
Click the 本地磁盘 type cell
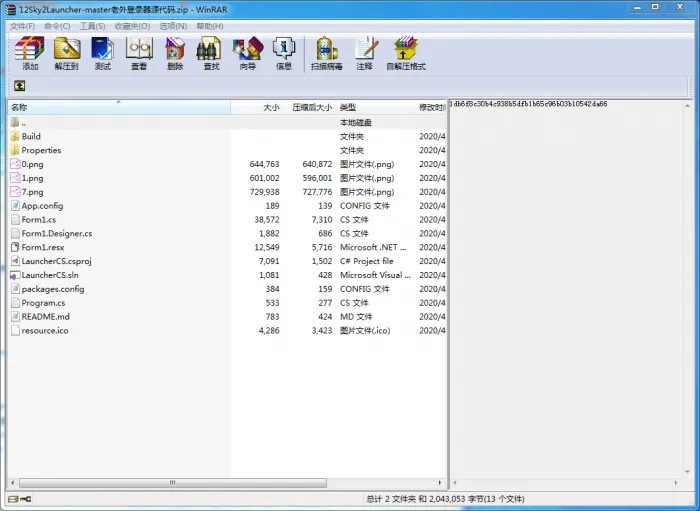[x=355, y=122]
